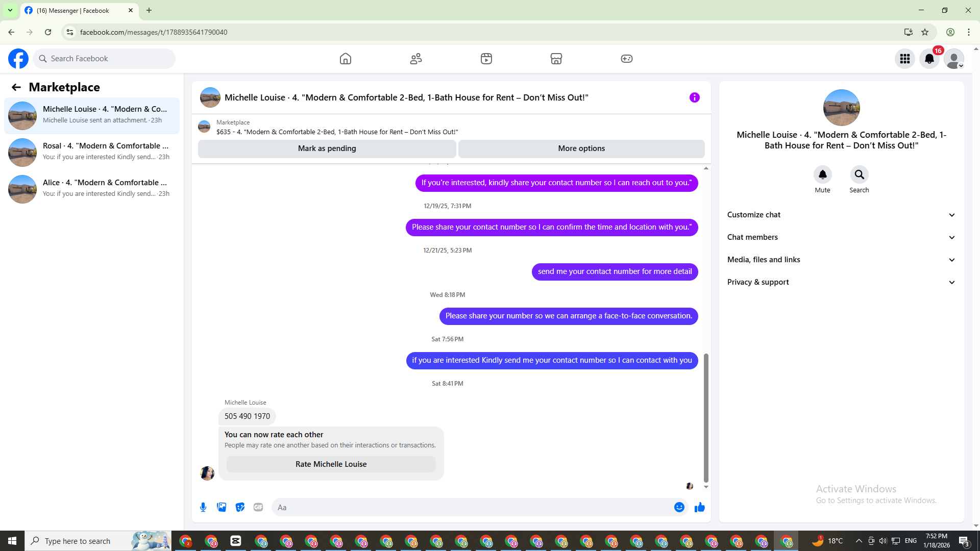Mute this conversation
The height and width of the screenshot is (551, 980).
(822, 175)
